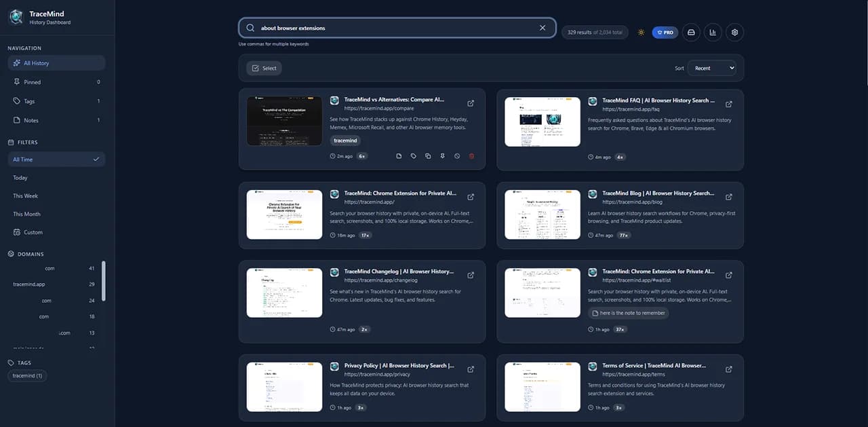The height and width of the screenshot is (427, 868).
Task: Delete the TraceMind vs Alternatives entry
Action: [472, 156]
